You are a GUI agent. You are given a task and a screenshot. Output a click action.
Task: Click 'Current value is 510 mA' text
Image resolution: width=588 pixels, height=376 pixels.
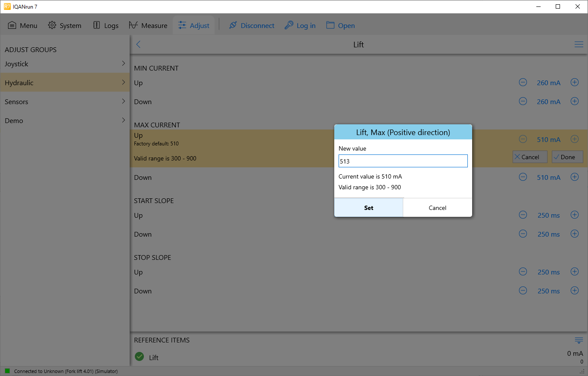click(x=370, y=176)
